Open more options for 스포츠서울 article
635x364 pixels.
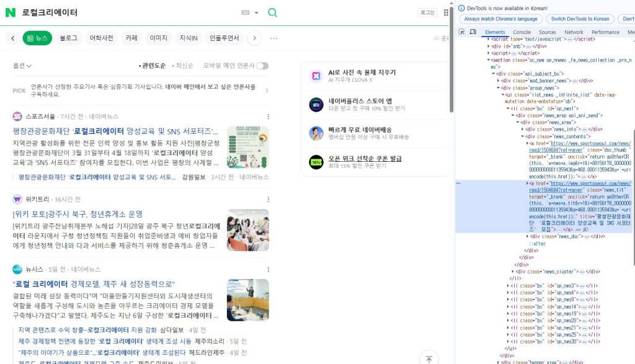click(268, 117)
